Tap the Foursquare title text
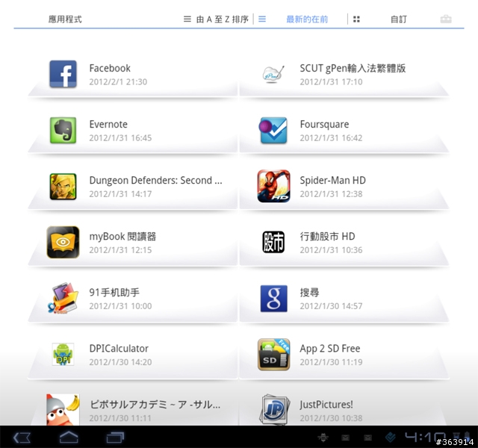478x448 pixels. (x=324, y=125)
